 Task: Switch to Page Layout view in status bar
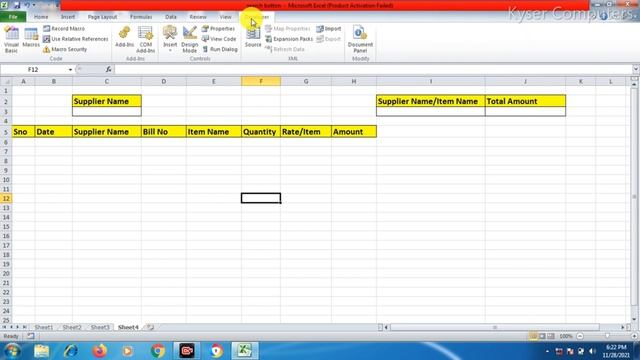click(x=542, y=336)
